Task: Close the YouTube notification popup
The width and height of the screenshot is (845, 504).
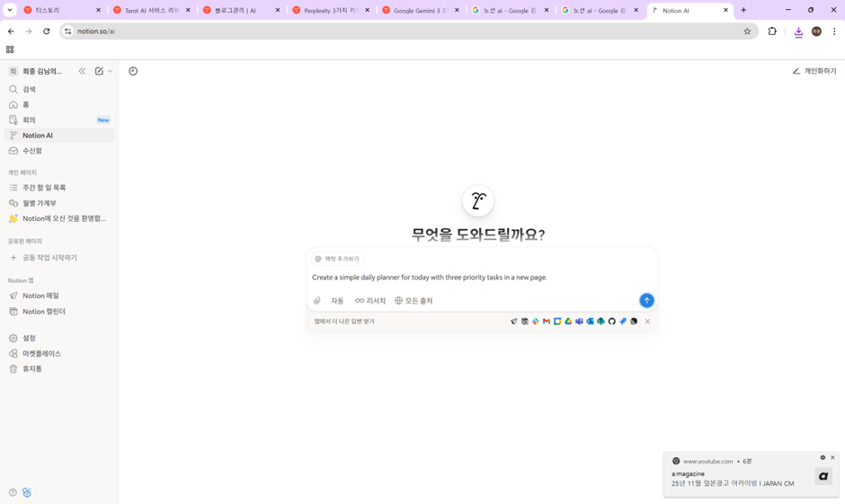Action: tap(832, 457)
